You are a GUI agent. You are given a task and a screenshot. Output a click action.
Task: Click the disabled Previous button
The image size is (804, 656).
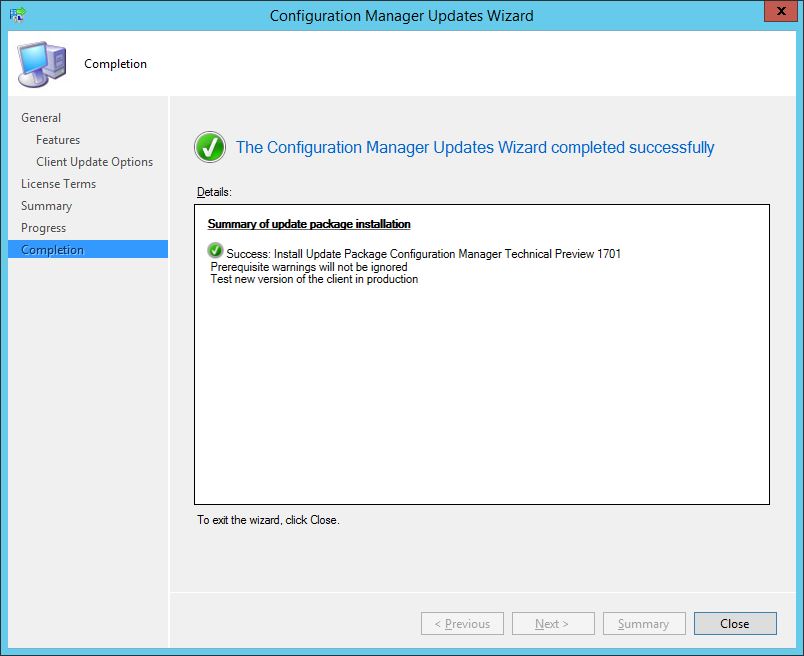tap(462, 623)
